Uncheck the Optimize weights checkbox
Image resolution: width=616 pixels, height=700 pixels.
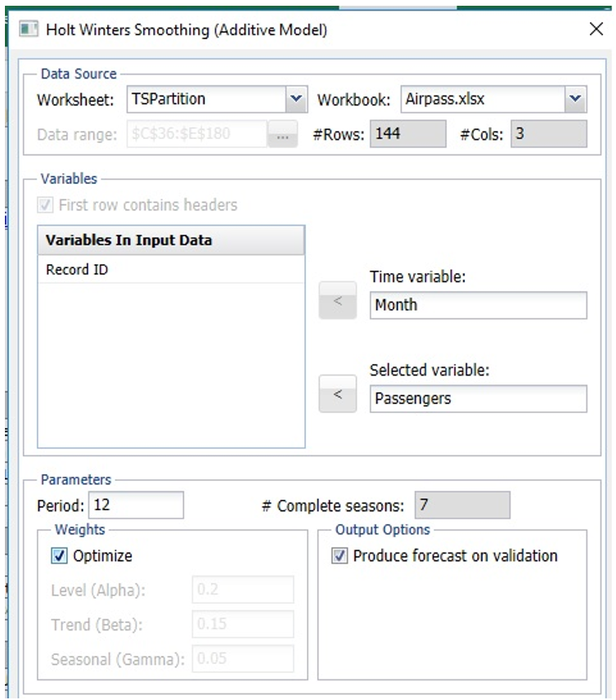click(x=58, y=556)
